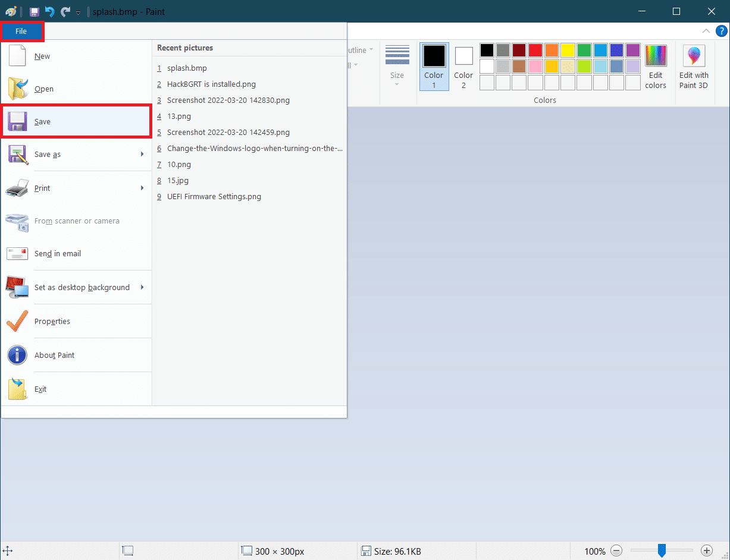Launch Edit with Paint 3D
Image resolution: width=730 pixels, height=560 pixels.
pyautogui.click(x=694, y=67)
